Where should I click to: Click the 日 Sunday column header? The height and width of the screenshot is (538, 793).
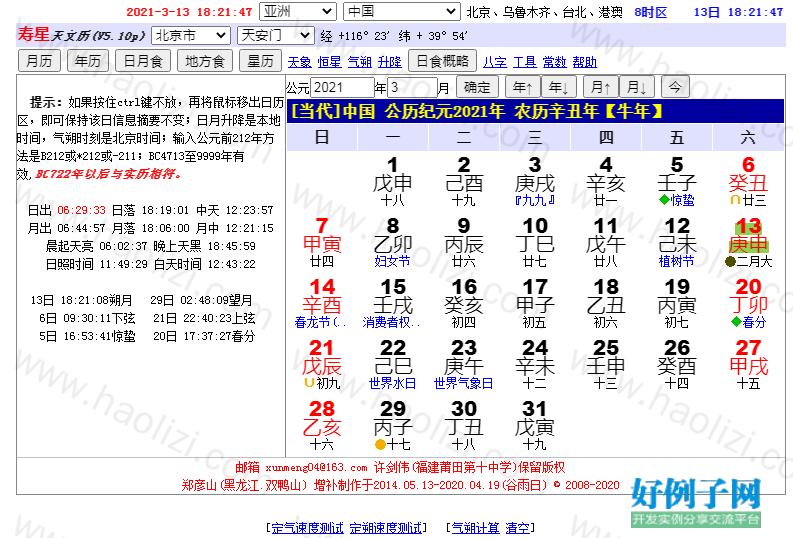pyautogui.click(x=322, y=138)
